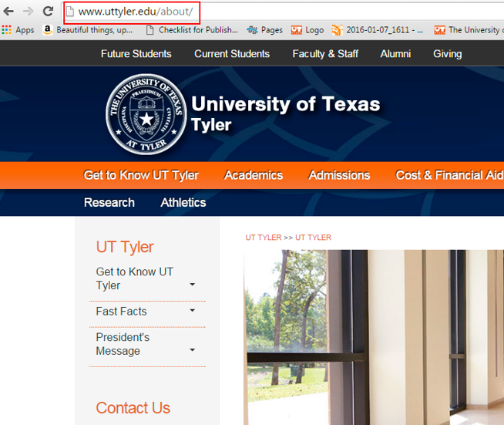Open the Alumni menu
Screen dimensions: 504x425
(x=395, y=54)
